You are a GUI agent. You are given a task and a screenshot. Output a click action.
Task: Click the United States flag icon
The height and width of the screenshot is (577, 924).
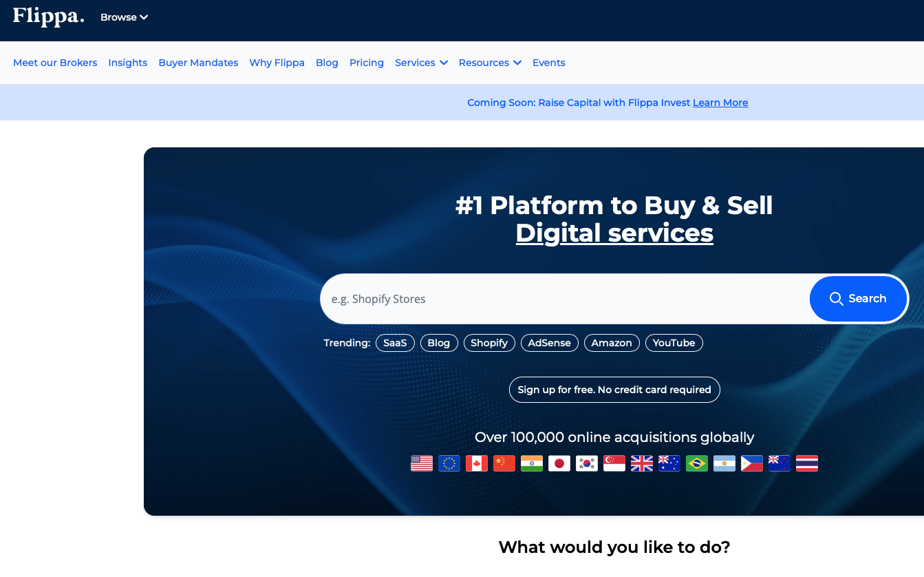(x=422, y=463)
